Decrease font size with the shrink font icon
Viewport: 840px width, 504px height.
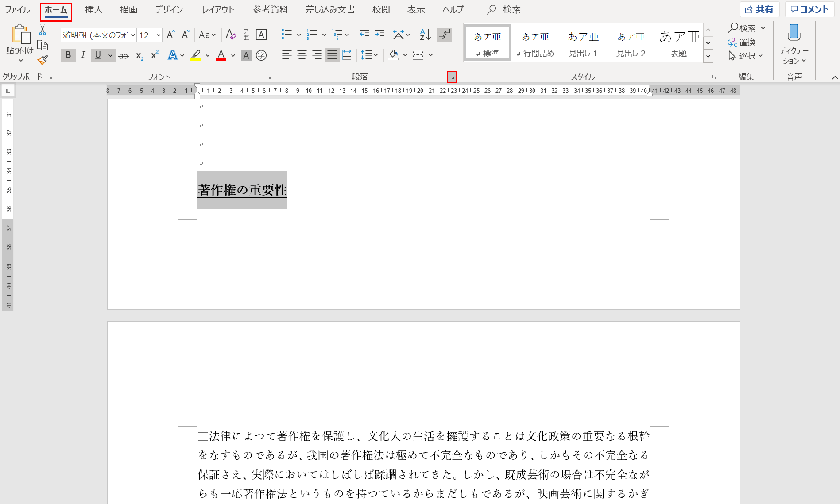(186, 35)
